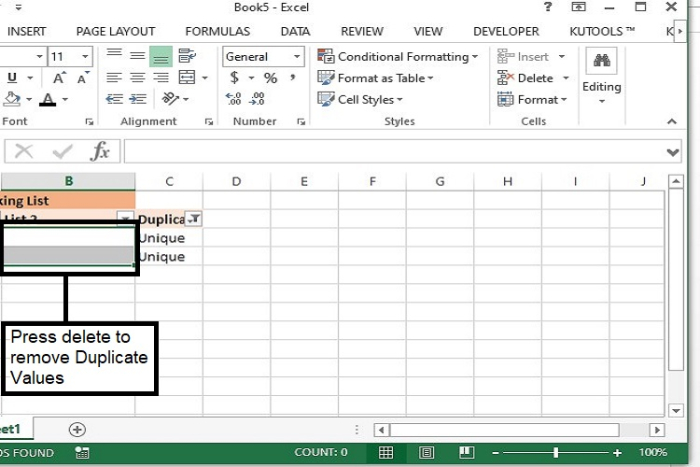Align text to the left
Viewport: 700px width, 467px height.
click(114, 78)
